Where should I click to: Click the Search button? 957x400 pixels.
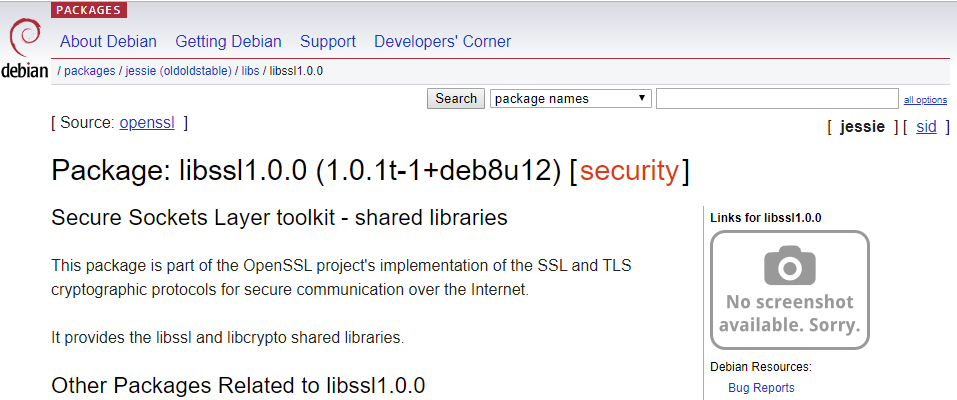pyautogui.click(x=456, y=99)
